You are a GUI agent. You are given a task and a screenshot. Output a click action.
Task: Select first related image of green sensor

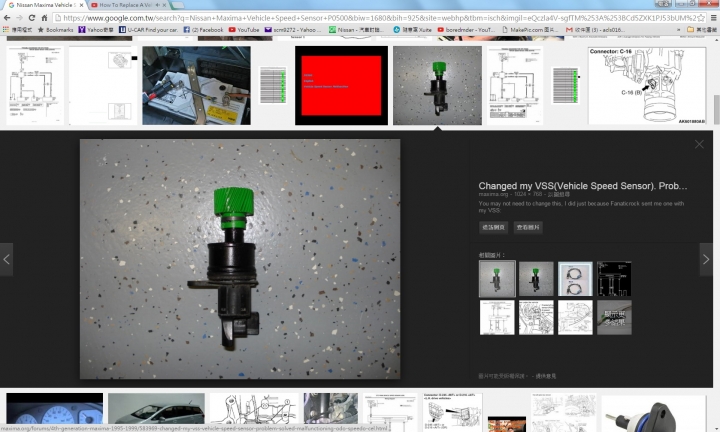click(x=497, y=279)
